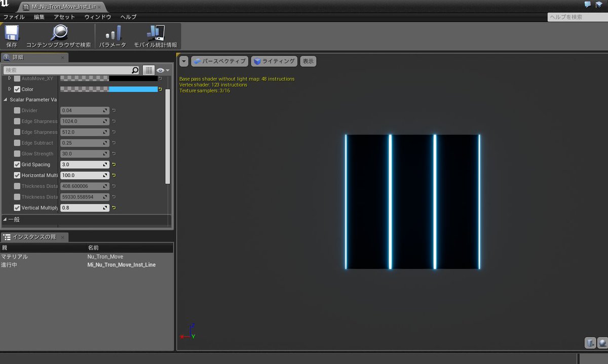Expand the Color parameter triangle

(x=10, y=89)
